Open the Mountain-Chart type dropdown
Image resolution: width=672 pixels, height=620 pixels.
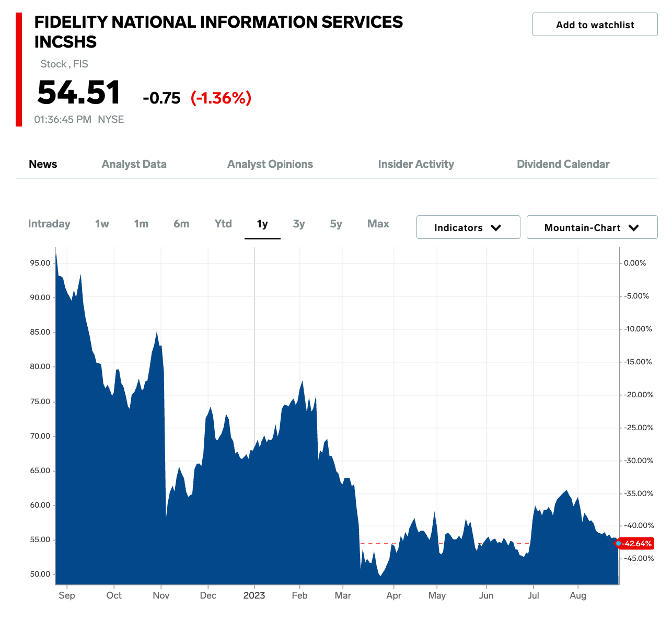pos(592,227)
